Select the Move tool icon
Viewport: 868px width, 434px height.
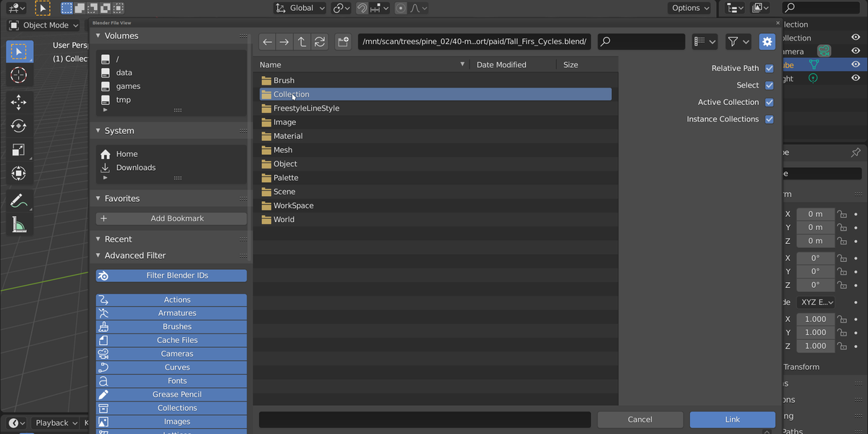coord(19,102)
